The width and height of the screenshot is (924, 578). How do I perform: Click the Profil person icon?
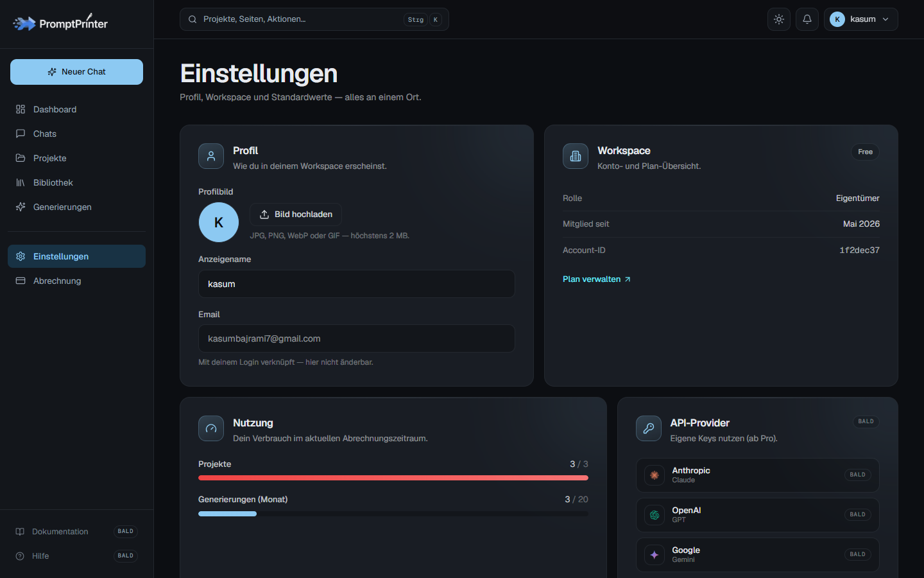pyautogui.click(x=211, y=156)
